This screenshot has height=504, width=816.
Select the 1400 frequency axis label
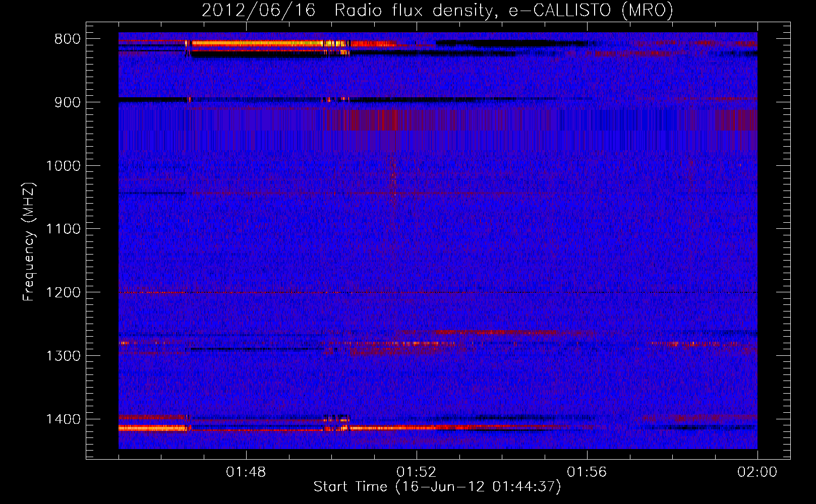63,419
